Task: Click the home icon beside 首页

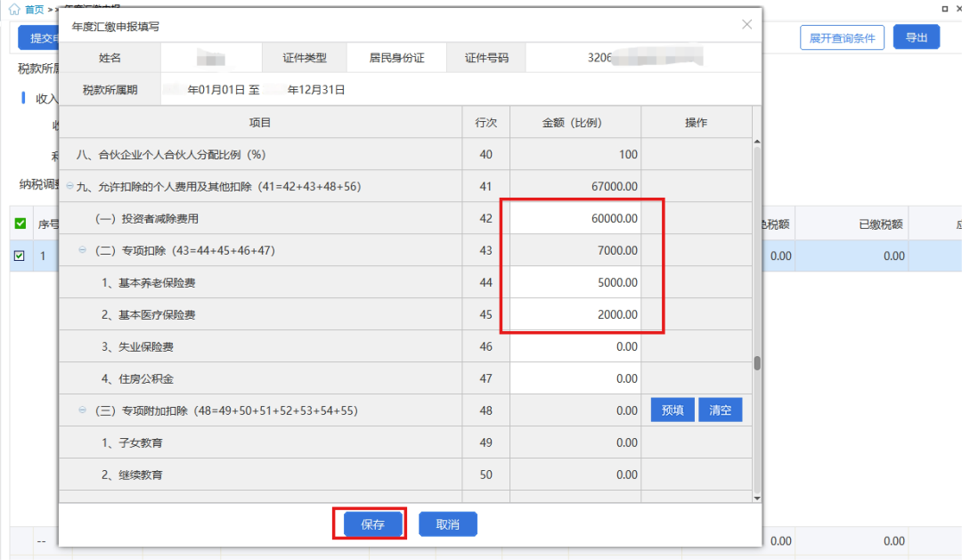Action: (13, 8)
